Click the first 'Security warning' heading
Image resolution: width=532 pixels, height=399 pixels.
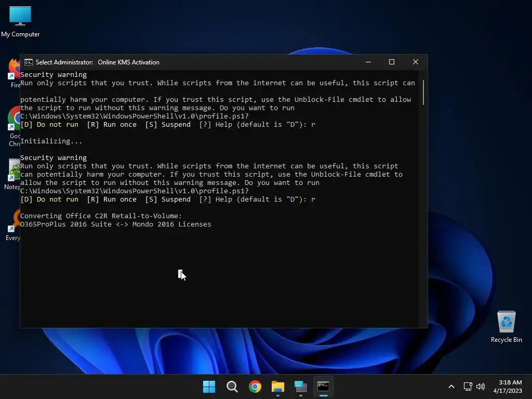tap(54, 75)
